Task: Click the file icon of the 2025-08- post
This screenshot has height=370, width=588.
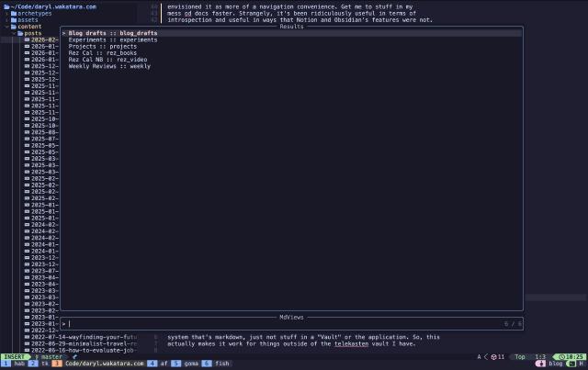Action: 27,132
